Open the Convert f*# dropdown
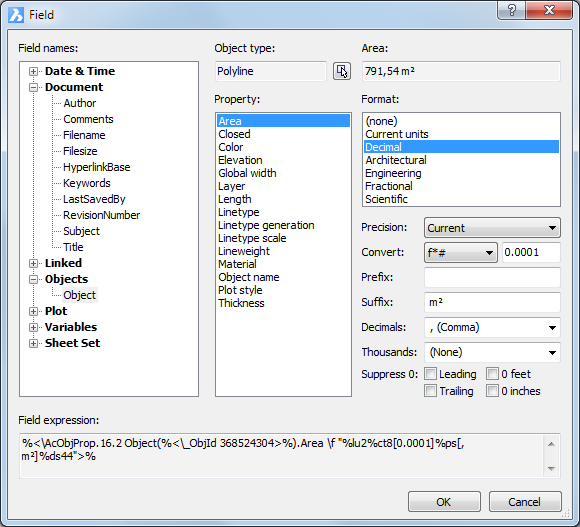The width and height of the screenshot is (580, 527). (x=461, y=253)
